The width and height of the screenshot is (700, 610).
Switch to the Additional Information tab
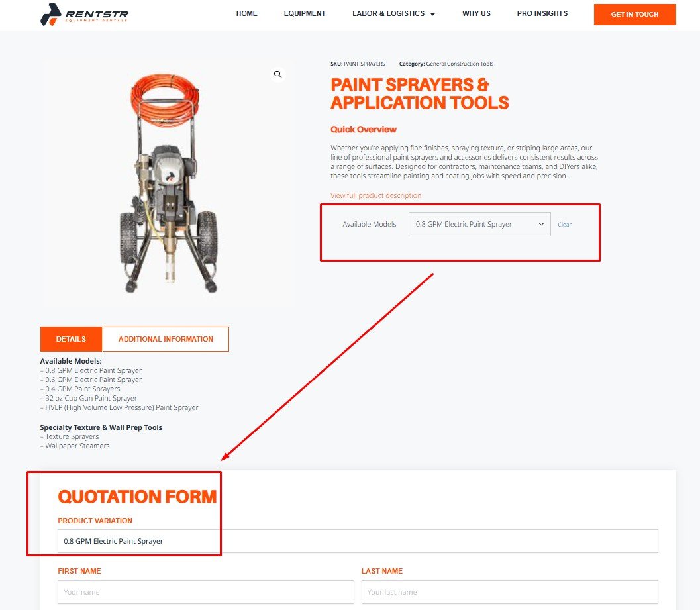166,339
